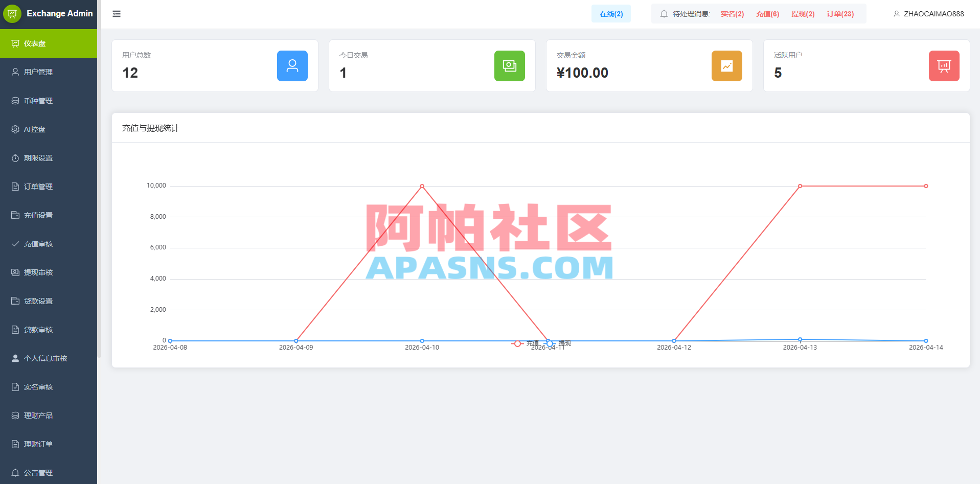
Task: Open the 仪表盘 dashboard menu item
Action: (49, 43)
